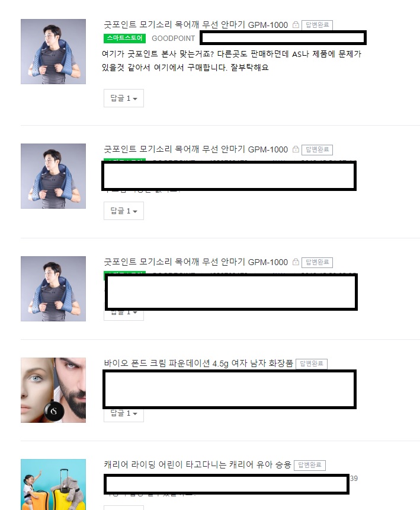Open the kids suitcase product thumbnail
Viewport: 420px width, 510px height.
click(x=53, y=485)
